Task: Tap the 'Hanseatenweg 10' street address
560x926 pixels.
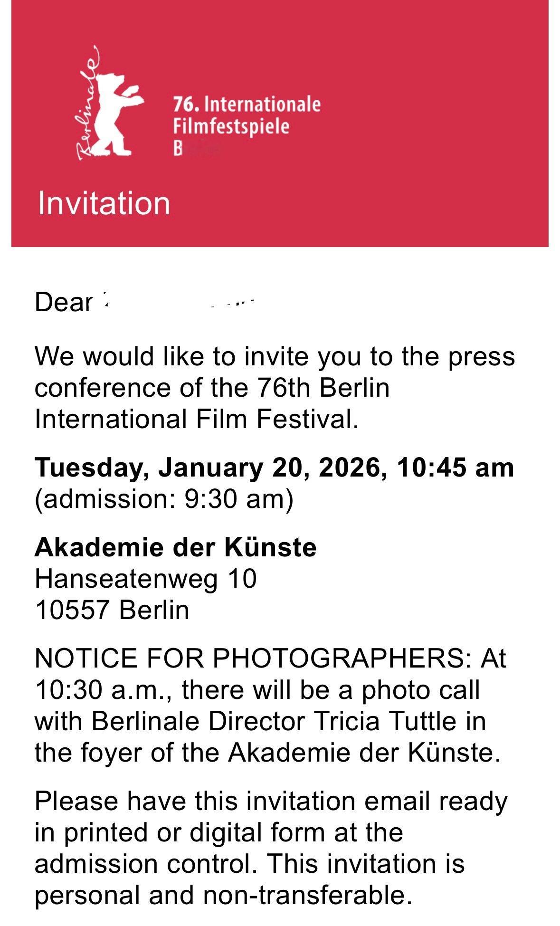Action: pyautogui.click(x=145, y=578)
